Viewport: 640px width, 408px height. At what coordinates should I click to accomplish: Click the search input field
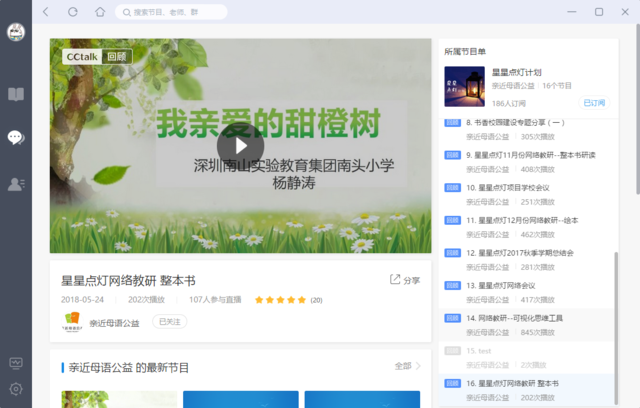tap(170, 12)
